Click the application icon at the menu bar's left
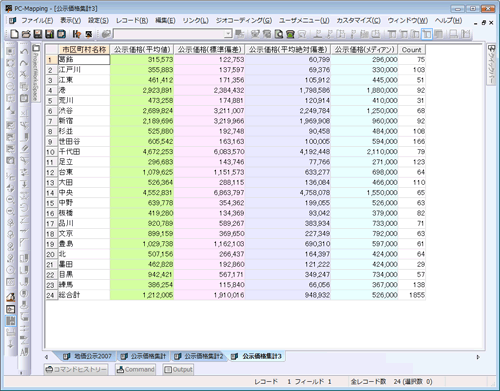The width and height of the screenshot is (500, 391). (12, 21)
